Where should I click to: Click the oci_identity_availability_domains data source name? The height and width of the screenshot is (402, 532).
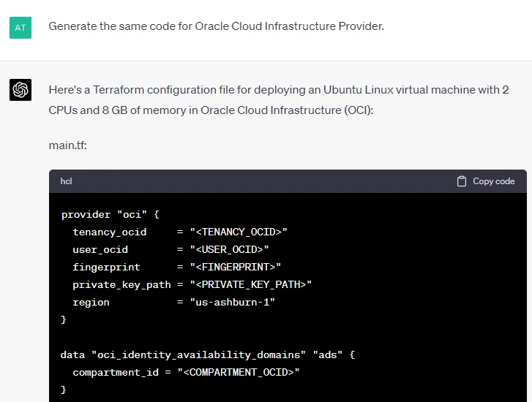click(x=198, y=355)
